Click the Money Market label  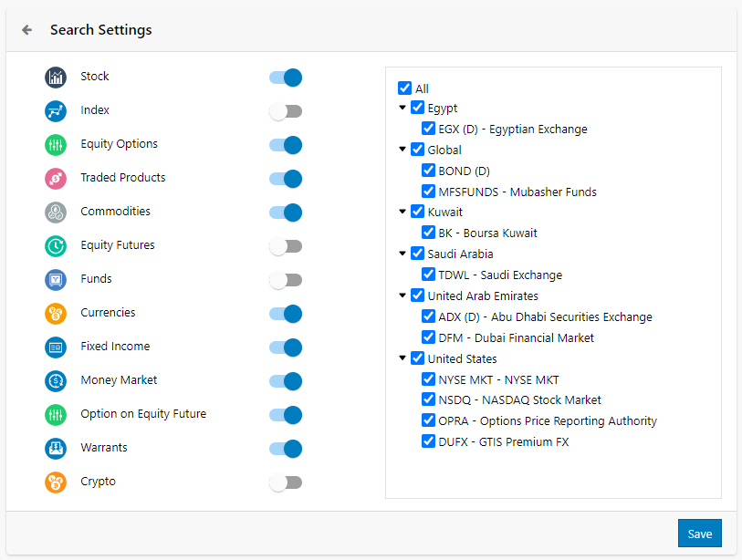click(119, 379)
